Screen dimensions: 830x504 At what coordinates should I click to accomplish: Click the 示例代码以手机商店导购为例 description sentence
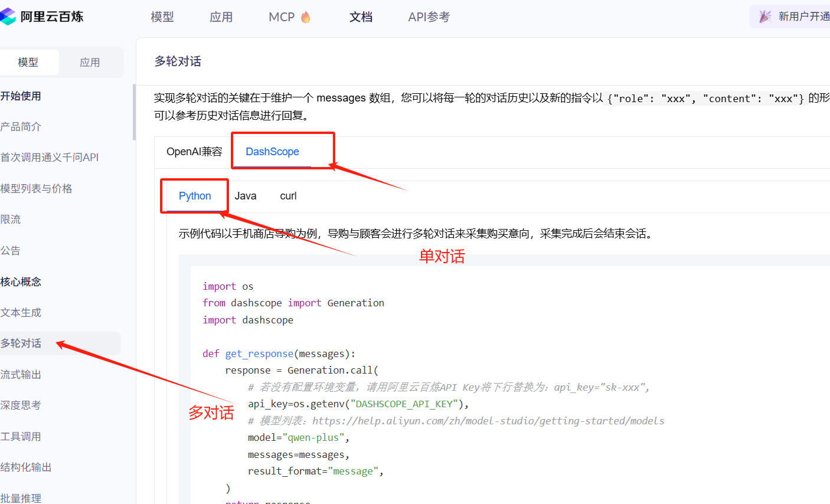click(x=417, y=234)
